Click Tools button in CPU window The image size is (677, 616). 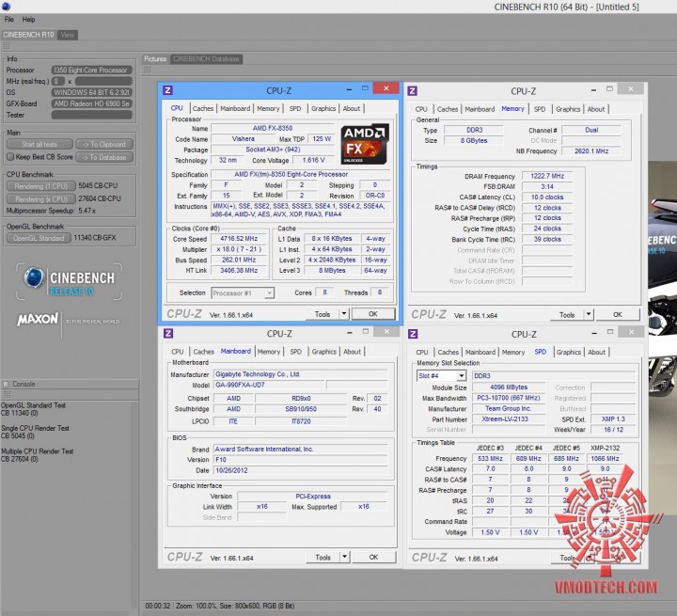pos(323,314)
